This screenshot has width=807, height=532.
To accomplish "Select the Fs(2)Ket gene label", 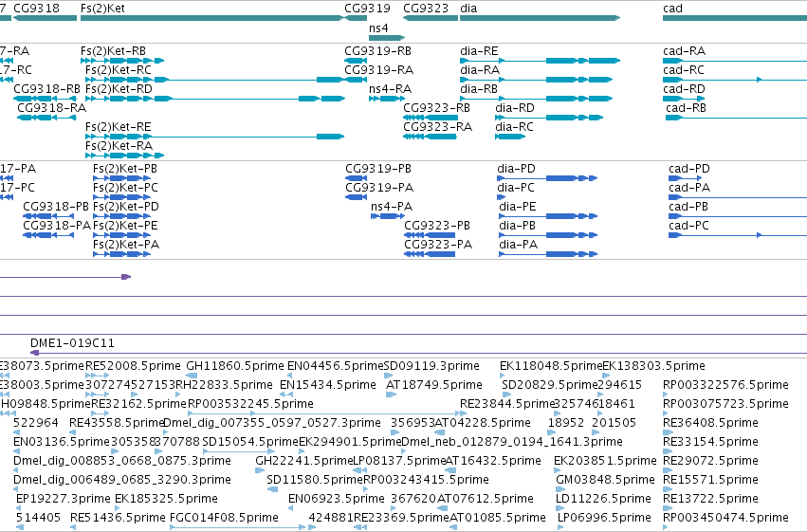I will [x=102, y=9].
